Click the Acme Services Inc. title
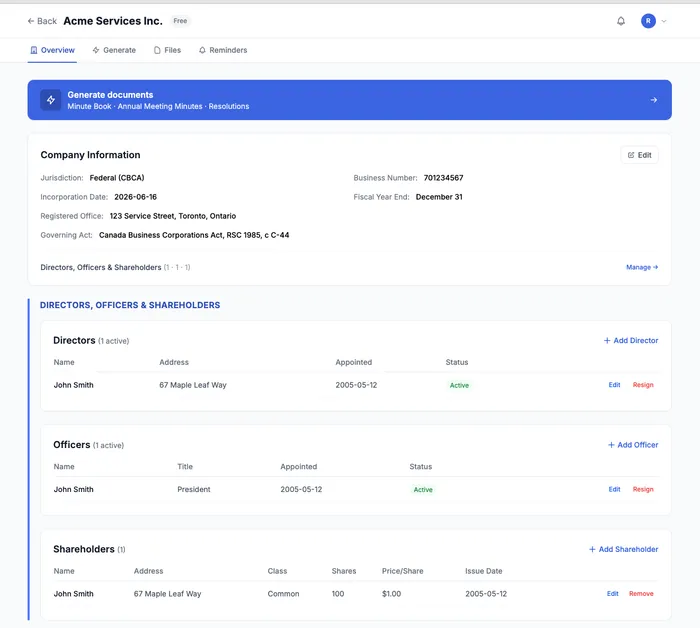 click(113, 21)
